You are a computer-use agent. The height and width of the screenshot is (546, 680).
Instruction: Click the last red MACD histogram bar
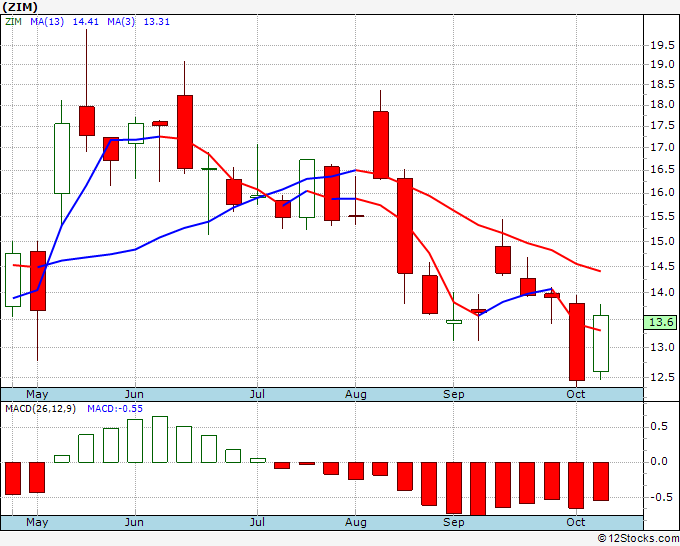click(x=601, y=481)
